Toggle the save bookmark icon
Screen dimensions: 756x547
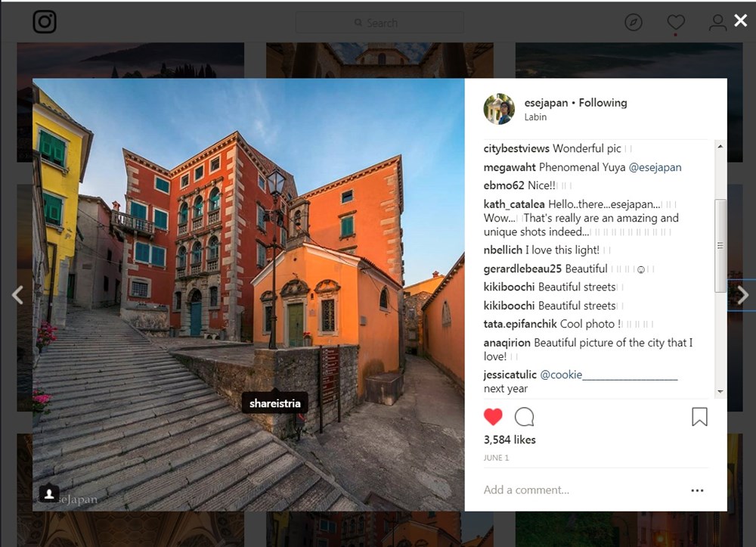pos(699,417)
